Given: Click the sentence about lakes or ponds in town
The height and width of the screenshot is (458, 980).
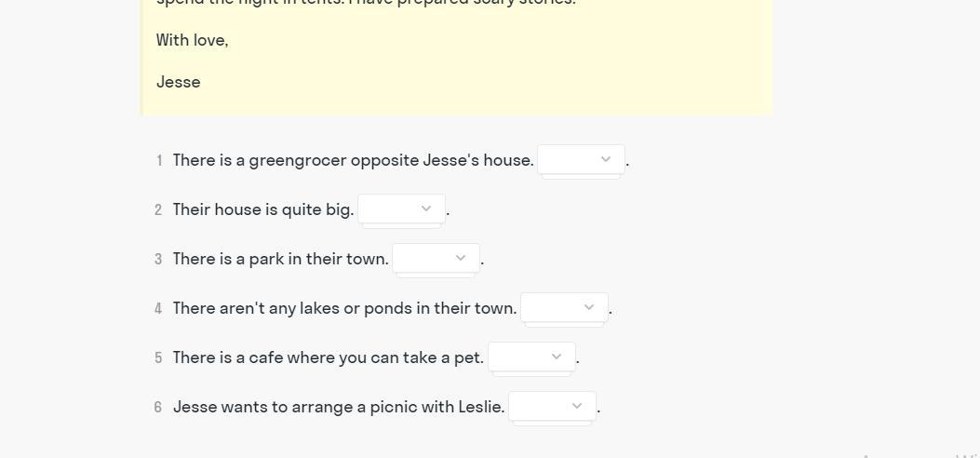Looking at the screenshot, I should [x=344, y=308].
